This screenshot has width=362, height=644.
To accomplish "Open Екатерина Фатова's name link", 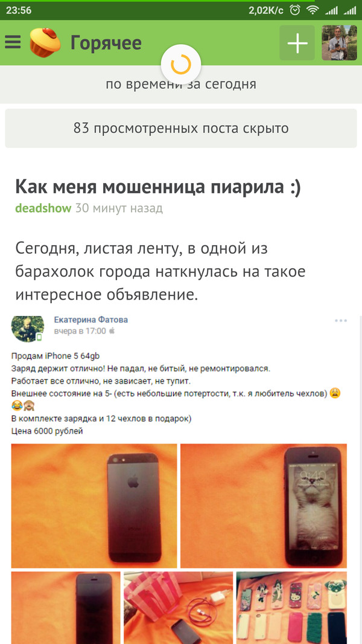I will (91, 320).
